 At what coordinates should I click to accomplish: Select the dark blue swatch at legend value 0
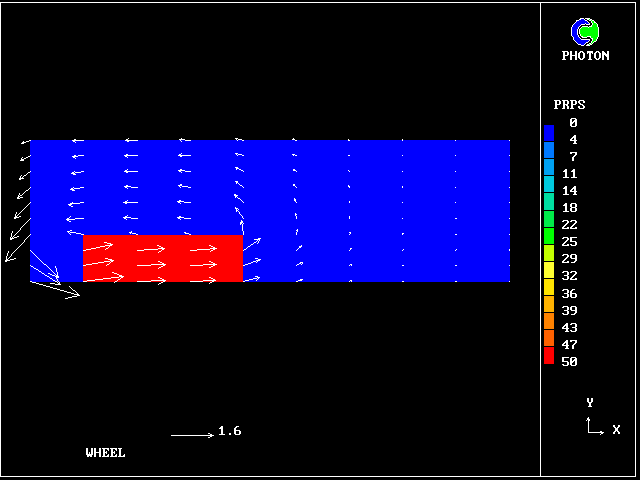549,131
